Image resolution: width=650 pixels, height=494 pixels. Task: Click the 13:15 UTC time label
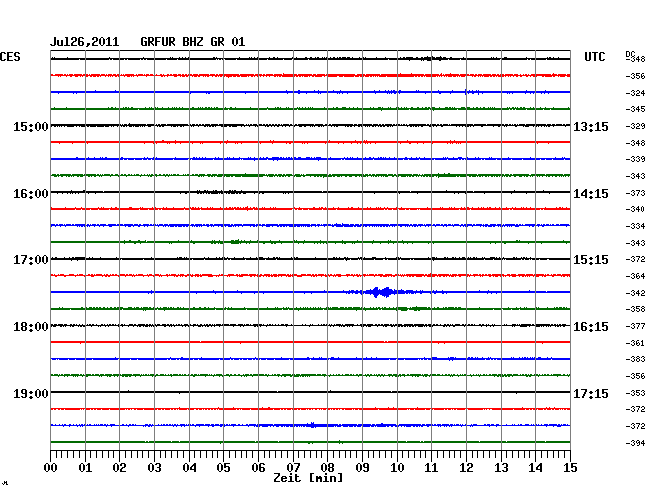(591, 126)
